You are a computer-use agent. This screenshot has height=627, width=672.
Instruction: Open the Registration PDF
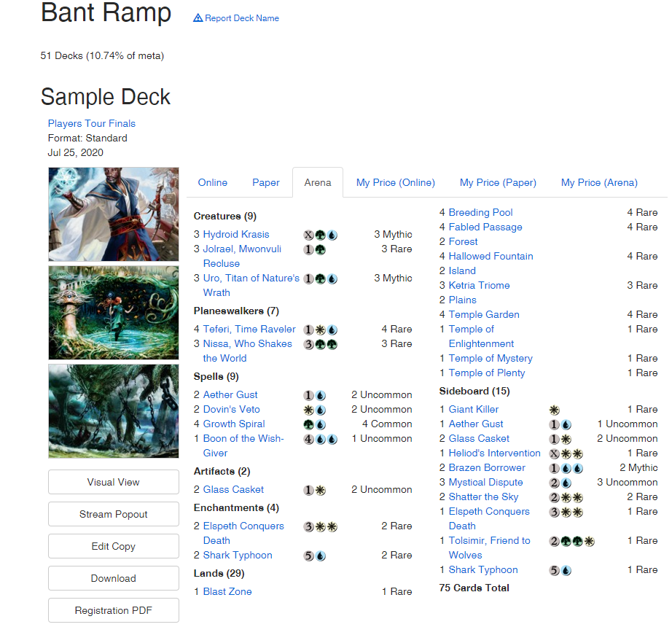(113, 610)
